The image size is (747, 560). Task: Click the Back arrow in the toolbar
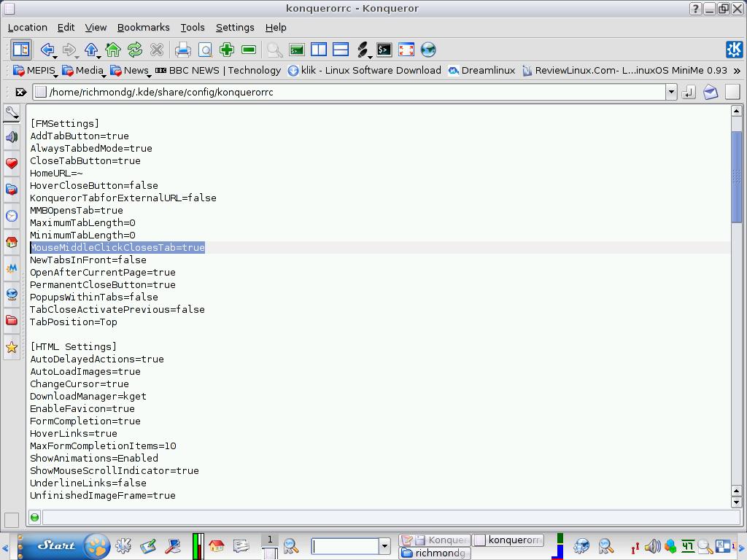click(x=47, y=50)
